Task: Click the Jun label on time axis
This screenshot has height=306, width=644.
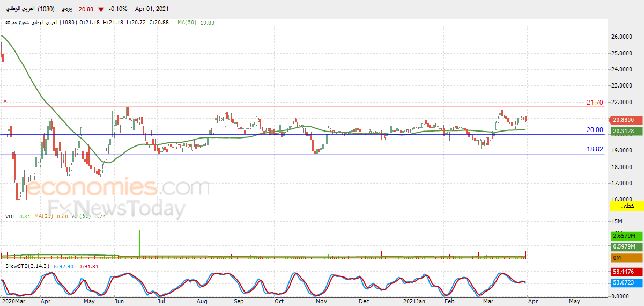Action: click(x=119, y=302)
